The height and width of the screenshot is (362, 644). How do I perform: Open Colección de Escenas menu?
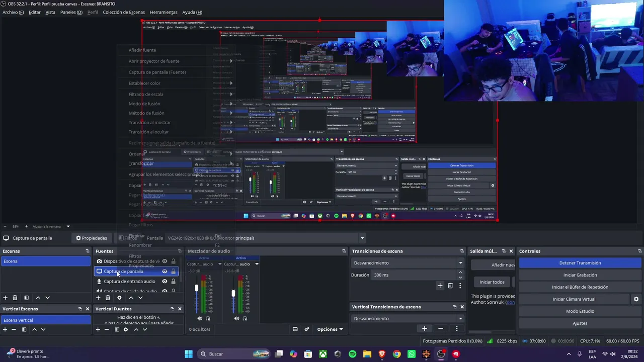click(x=124, y=12)
